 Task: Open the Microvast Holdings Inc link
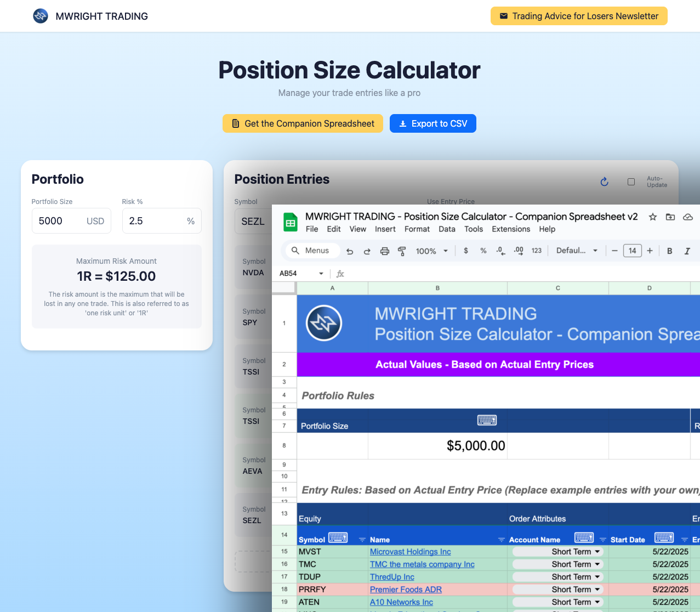pyautogui.click(x=410, y=552)
